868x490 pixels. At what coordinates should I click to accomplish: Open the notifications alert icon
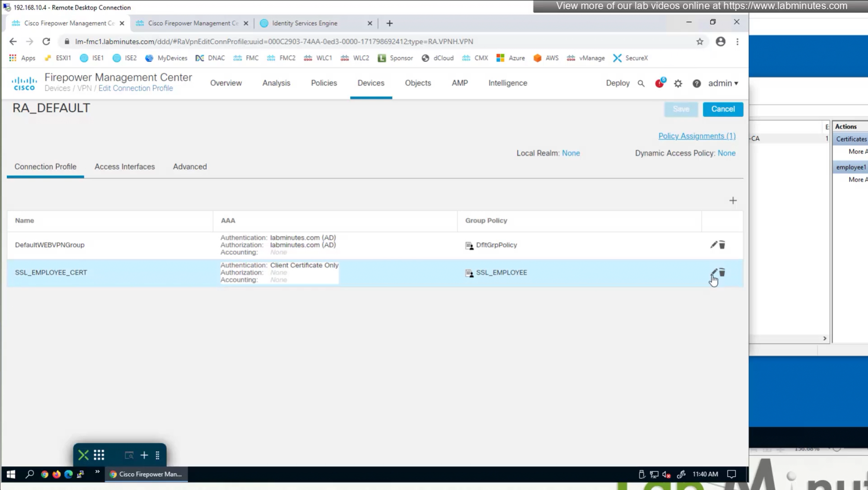(x=659, y=83)
